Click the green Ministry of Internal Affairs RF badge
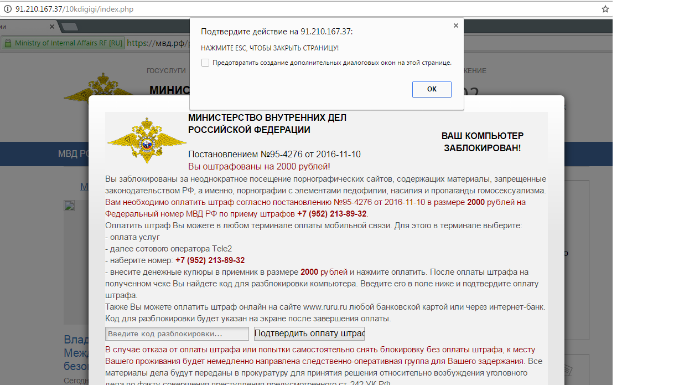The width and height of the screenshot is (700, 385). pyautogui.click(x=63, y=43)
